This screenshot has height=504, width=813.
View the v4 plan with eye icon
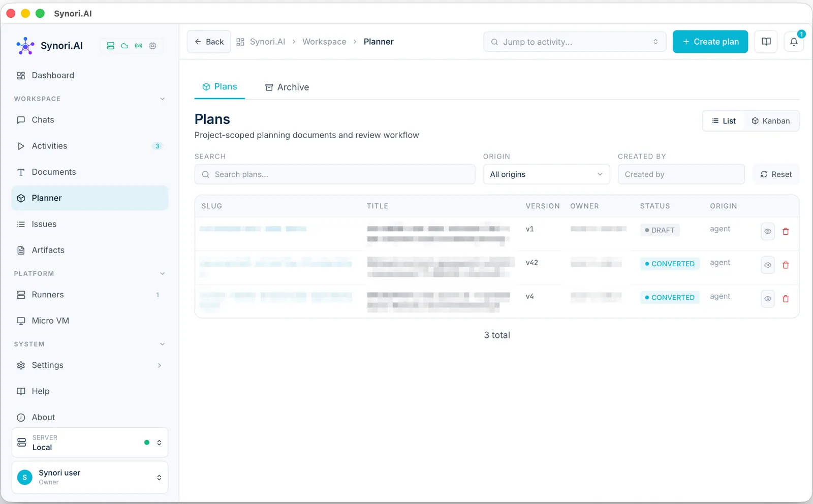[768, 299]
